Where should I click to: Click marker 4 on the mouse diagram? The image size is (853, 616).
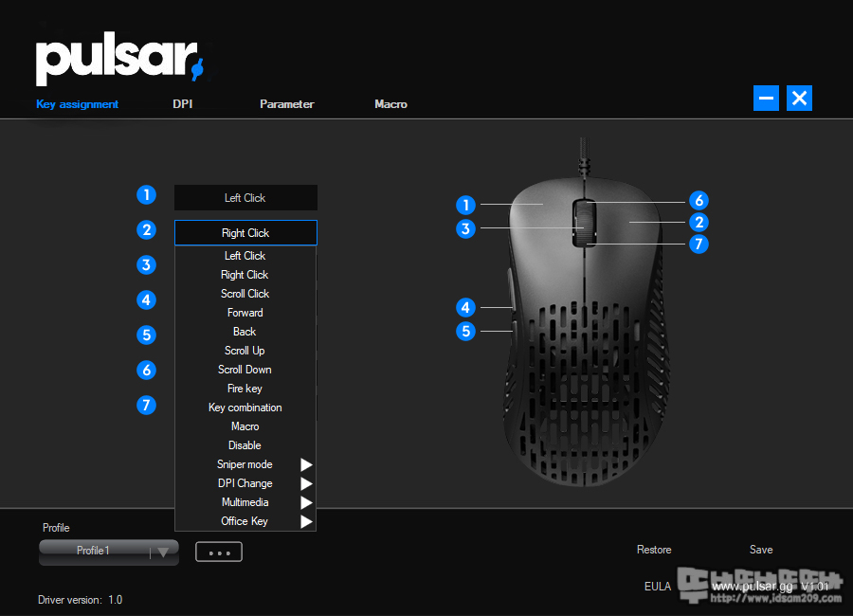click(x=465, y=307)
